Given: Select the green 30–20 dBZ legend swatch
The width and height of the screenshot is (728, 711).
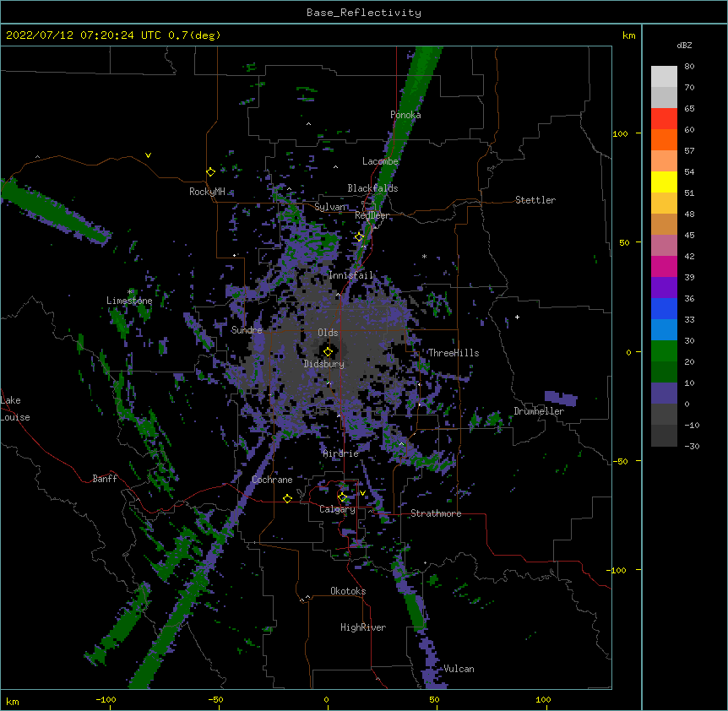Looking at the screenshot, I should coord(664,351).
